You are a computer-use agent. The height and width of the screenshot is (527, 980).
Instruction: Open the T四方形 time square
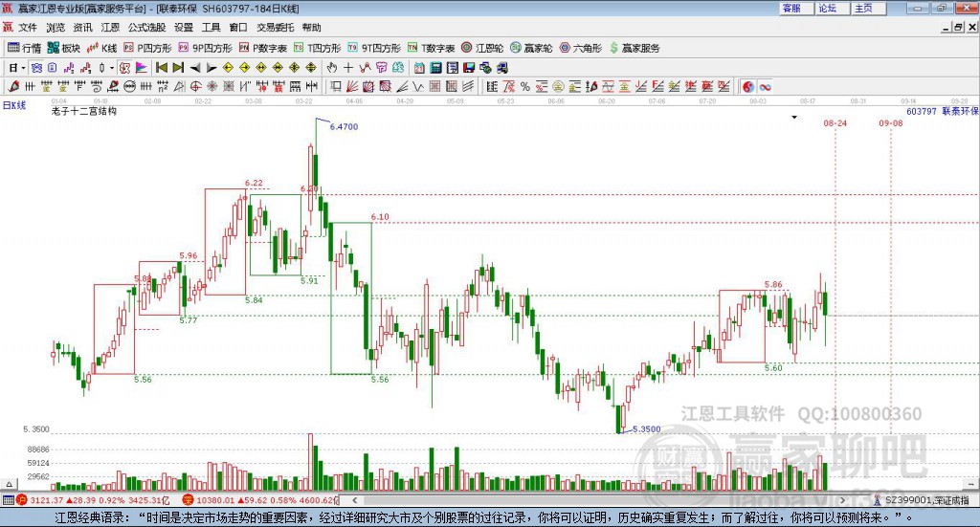pyautogui.click(x=318, y=48)
